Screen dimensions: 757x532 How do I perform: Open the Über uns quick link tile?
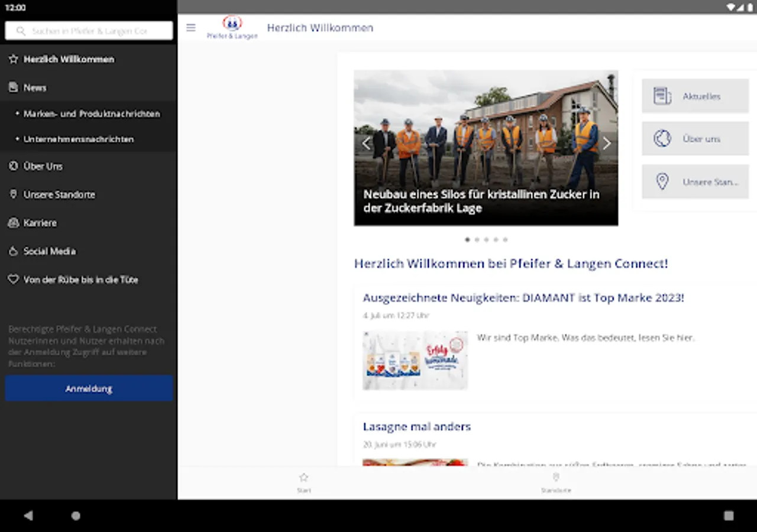pyautogui.click(x=695, y=138)
